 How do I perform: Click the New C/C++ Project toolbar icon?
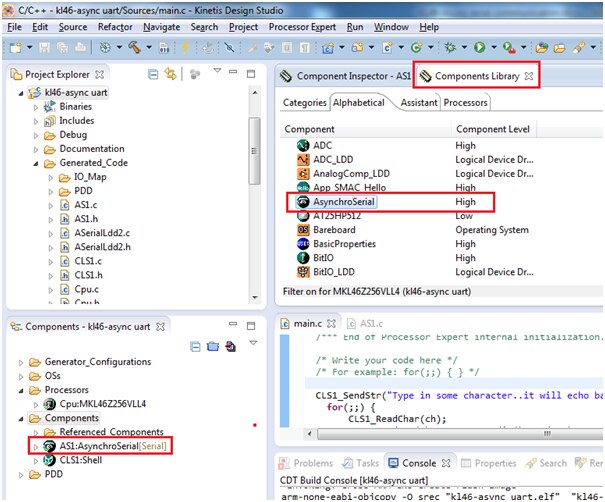[x=328, y=48]
